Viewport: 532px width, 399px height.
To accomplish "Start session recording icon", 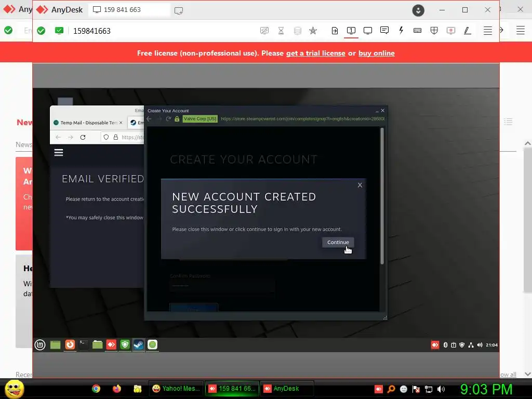I will 450,31.
